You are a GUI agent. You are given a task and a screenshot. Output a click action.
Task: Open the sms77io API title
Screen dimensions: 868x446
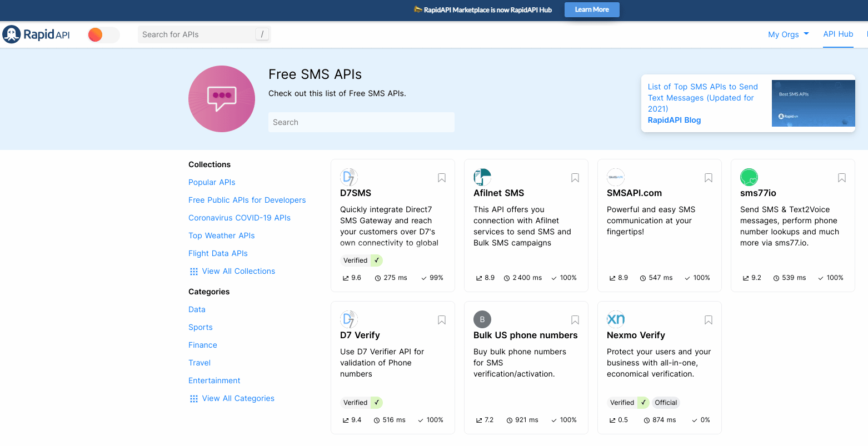click(x=759, y=193)
